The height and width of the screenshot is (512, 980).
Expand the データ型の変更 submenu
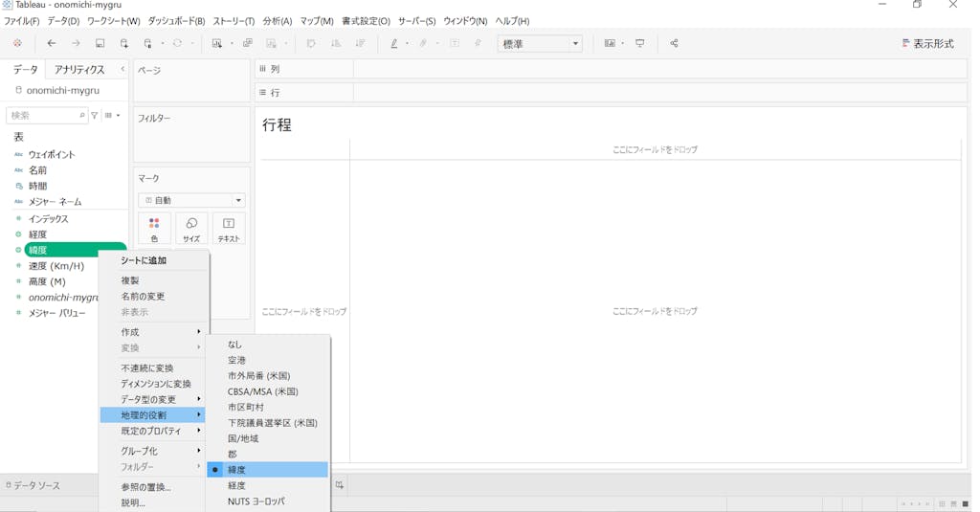153,399
